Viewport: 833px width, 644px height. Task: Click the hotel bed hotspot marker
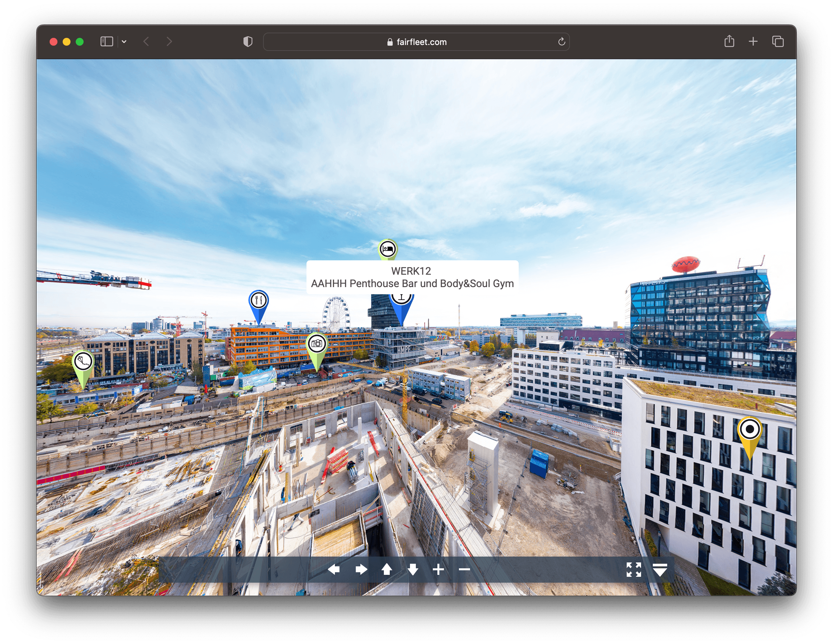click(x=387, y=249)
